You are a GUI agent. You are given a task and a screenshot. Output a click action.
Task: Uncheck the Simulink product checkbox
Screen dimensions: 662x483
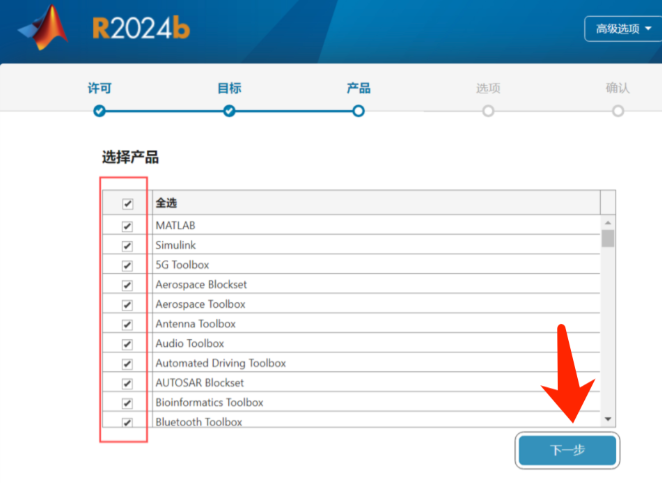[x=127, y=246]
